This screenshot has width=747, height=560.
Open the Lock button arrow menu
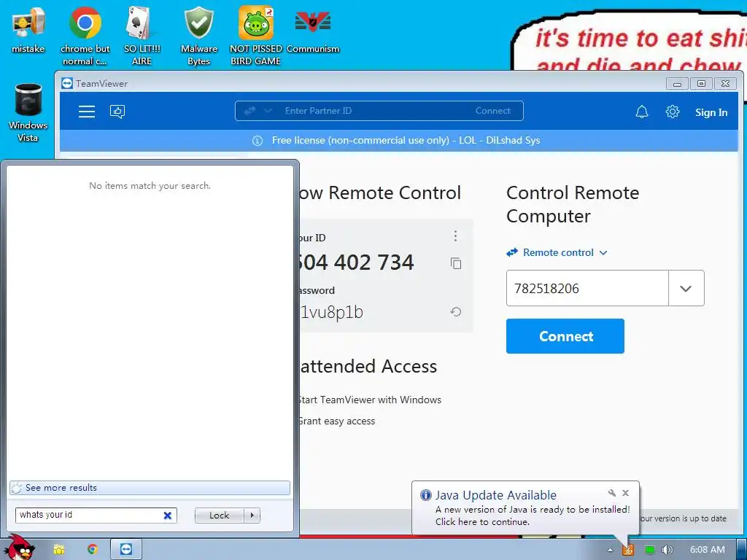pos(252,516)
